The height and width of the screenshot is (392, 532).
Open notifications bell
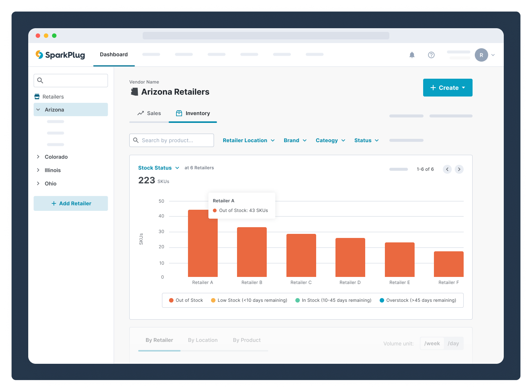412,55
